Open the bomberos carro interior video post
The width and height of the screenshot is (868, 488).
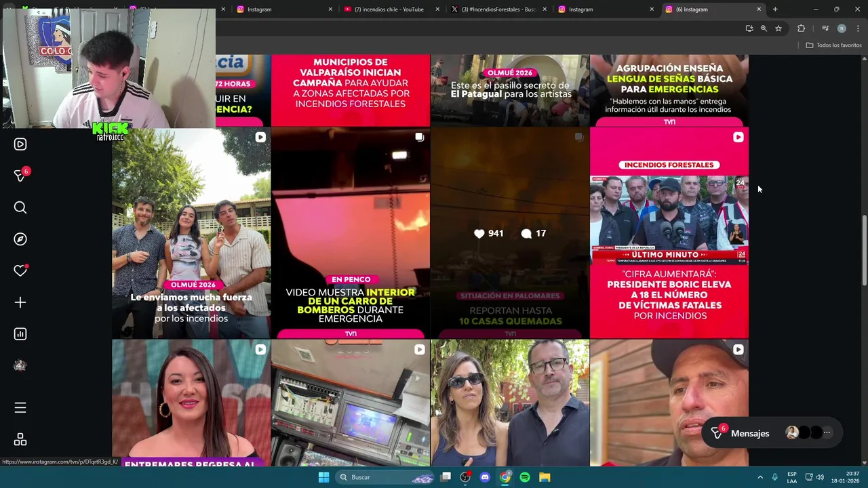coord(351,233)
